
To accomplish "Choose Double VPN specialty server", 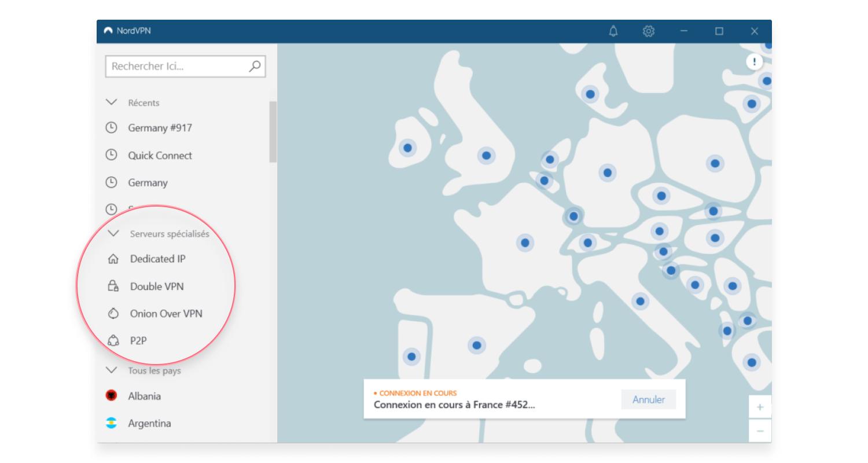I will pos(157,286).
